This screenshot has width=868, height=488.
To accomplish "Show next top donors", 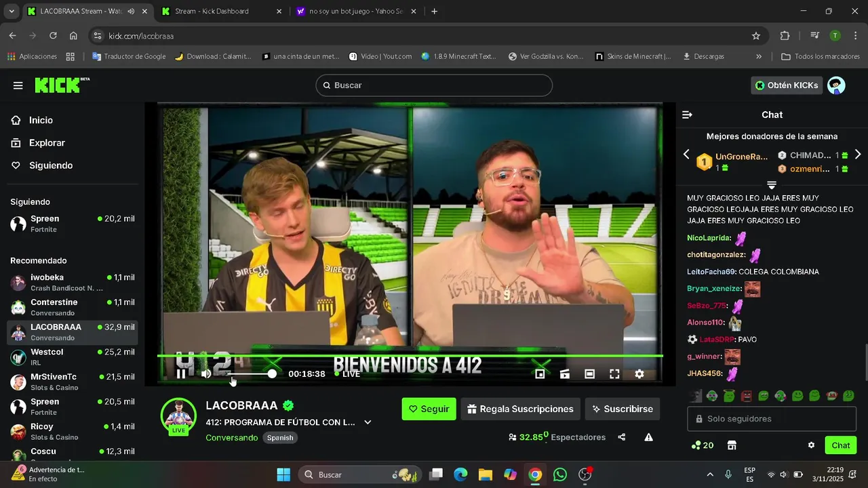I will point(858,155).
